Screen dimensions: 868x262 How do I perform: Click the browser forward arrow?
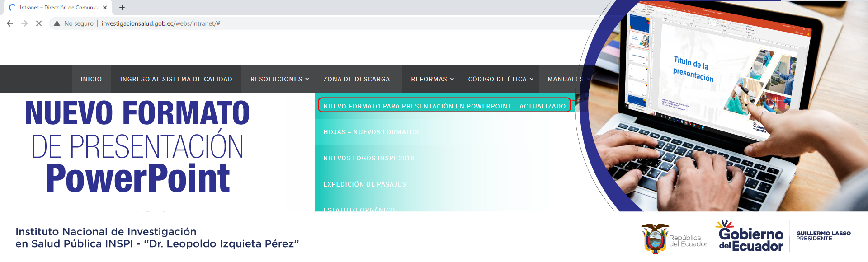click(24, 23)
